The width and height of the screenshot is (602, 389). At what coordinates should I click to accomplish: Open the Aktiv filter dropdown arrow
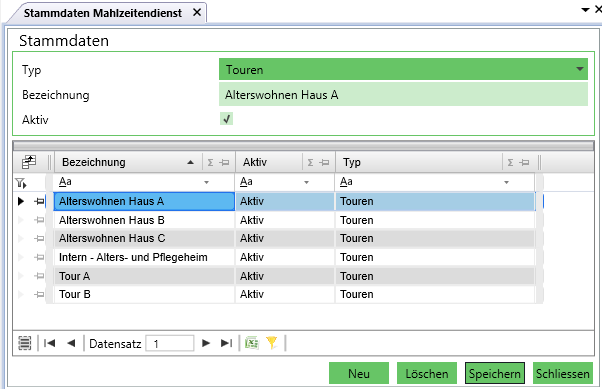pyautogui.click(x=306, y=182)
